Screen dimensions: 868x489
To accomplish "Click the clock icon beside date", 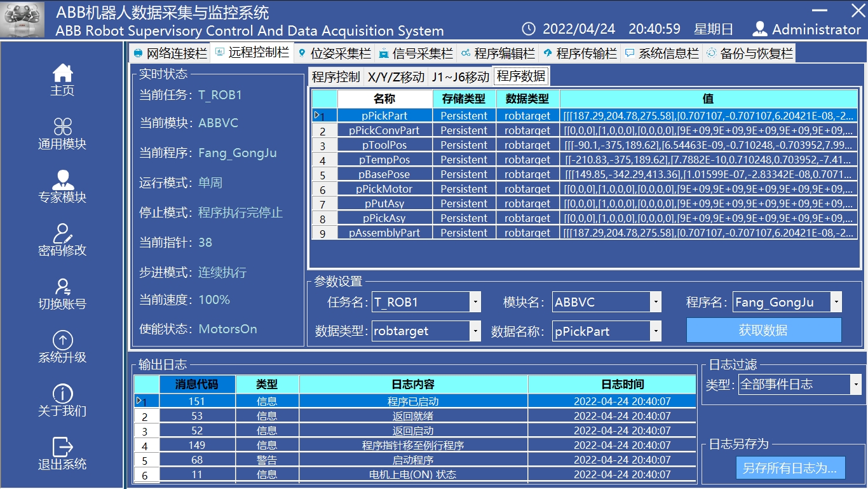I will (529, 29).
